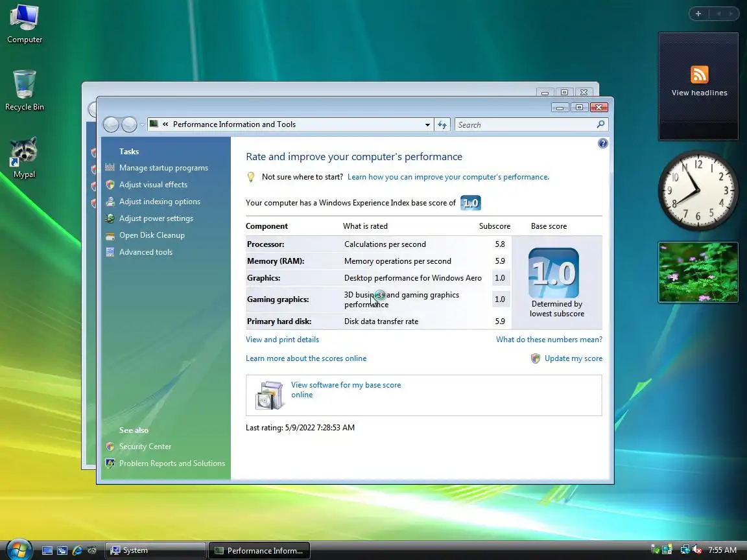The image size is (747, 560).
Task: Click the large 1.0 base score badge
Action: [x=554, y=273]
